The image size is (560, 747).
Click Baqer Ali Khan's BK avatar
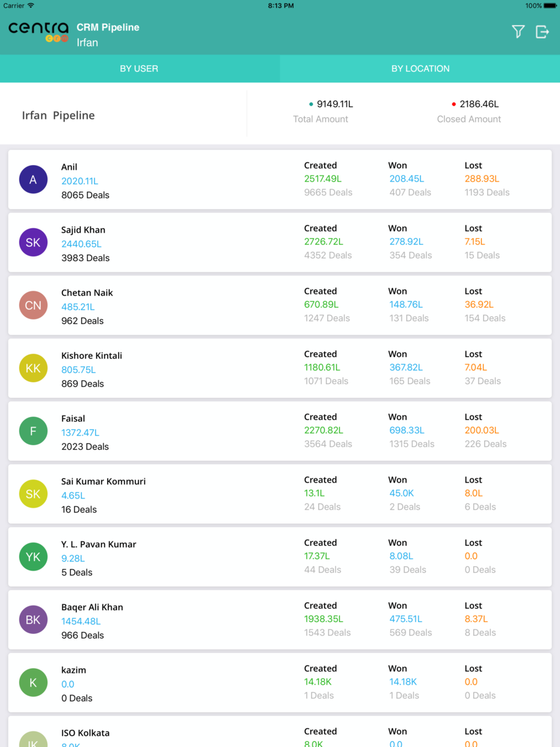click(x=34, y=619)
